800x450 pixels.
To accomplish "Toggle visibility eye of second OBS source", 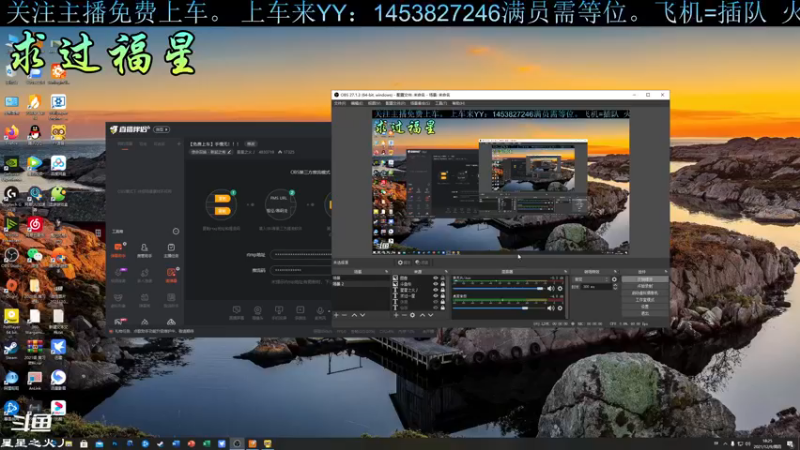I will point(436,284).
